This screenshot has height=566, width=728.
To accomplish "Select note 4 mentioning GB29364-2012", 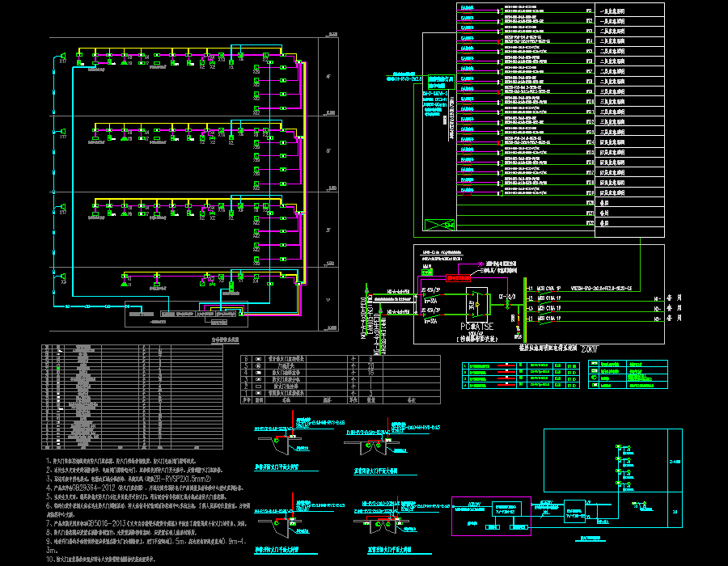I will [x=145, y=488].
